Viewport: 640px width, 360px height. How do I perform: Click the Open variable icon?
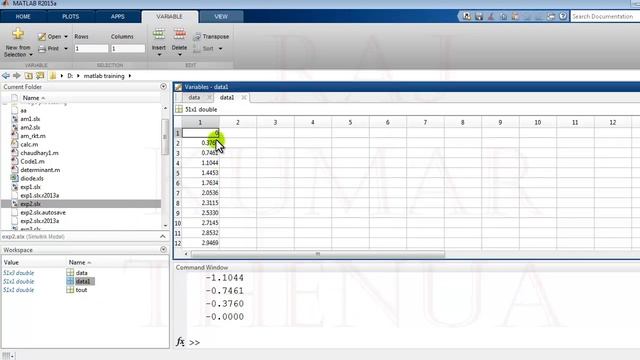pyautogui.click(x=42, y=37)
